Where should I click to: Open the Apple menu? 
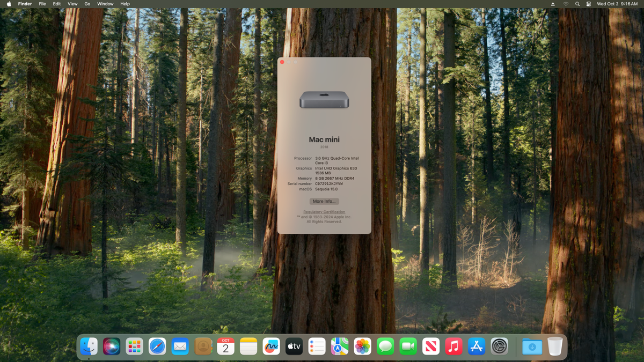9,4
